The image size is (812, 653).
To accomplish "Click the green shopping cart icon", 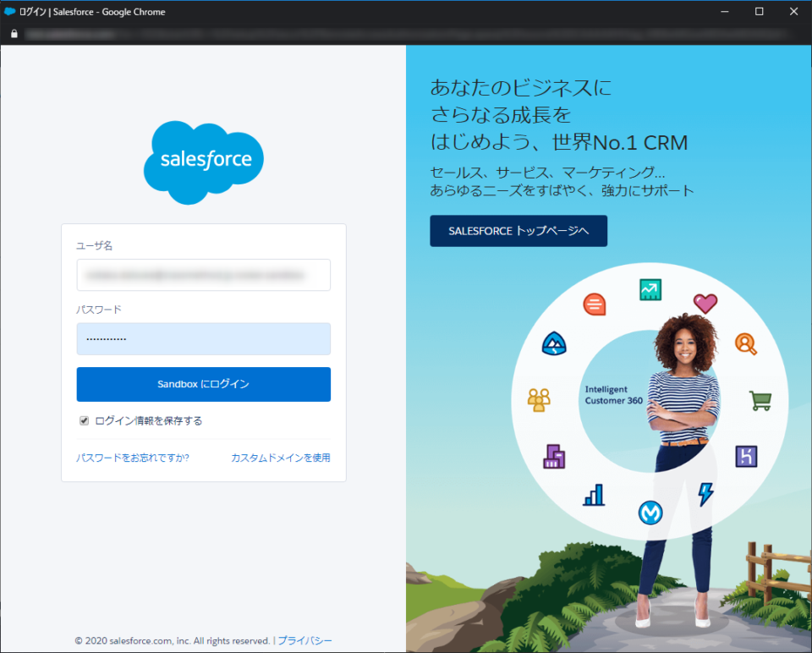I will (760, 401).
